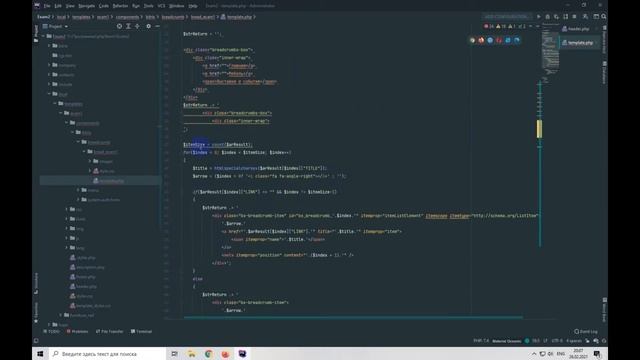Viewport: 640px width, 360px height.
Task: Collapse the components folder in tree
Action: (67, 123)
